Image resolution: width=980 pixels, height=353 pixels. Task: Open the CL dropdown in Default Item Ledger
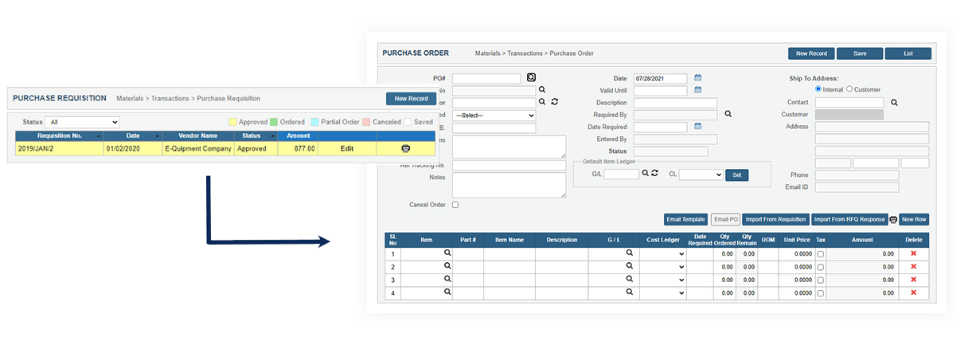click(x=701, y=174)
